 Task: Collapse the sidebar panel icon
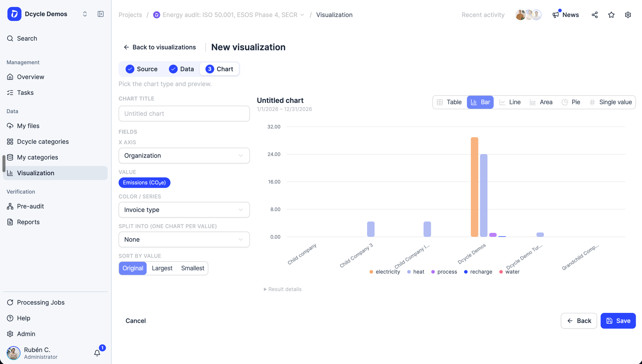point(101,14)
